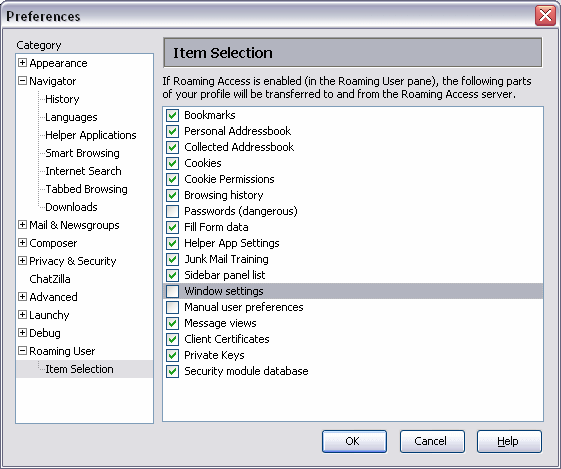Open Help for this dialog
561x469 pixels.
tap(509, 441)
